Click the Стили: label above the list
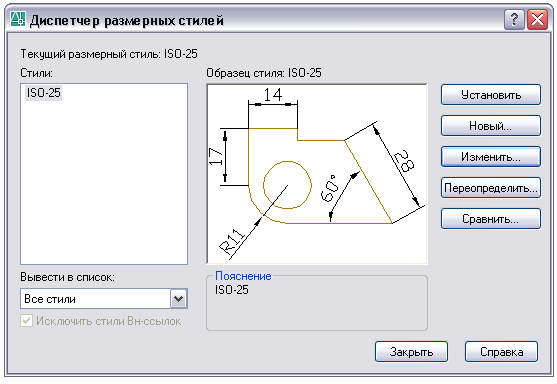557x384 pixels. [36, 73]
